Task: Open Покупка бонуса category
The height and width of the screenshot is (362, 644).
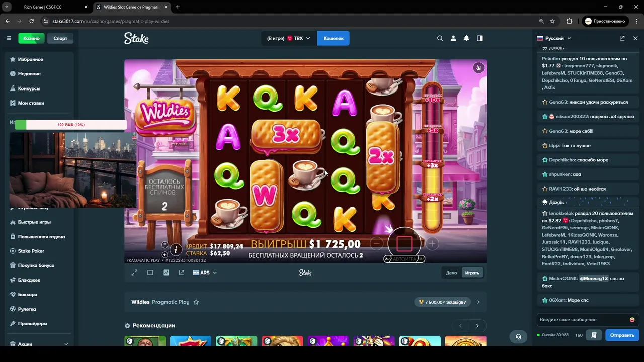Action: click(36, 265)
